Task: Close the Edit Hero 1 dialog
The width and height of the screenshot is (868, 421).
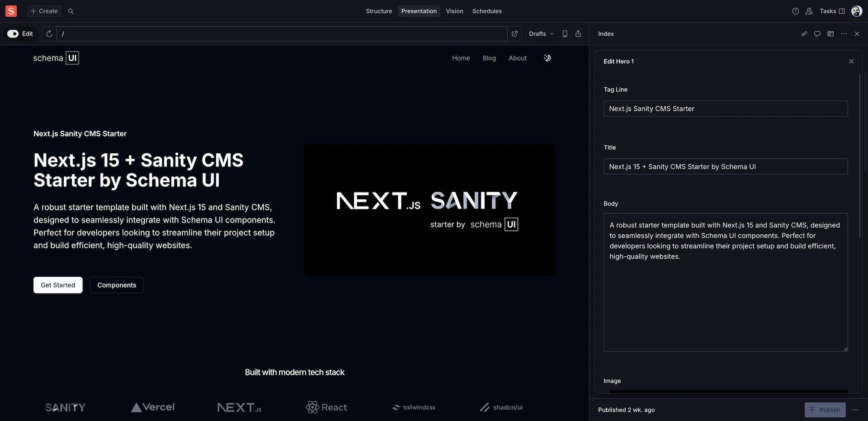Action: pos(851,61)
